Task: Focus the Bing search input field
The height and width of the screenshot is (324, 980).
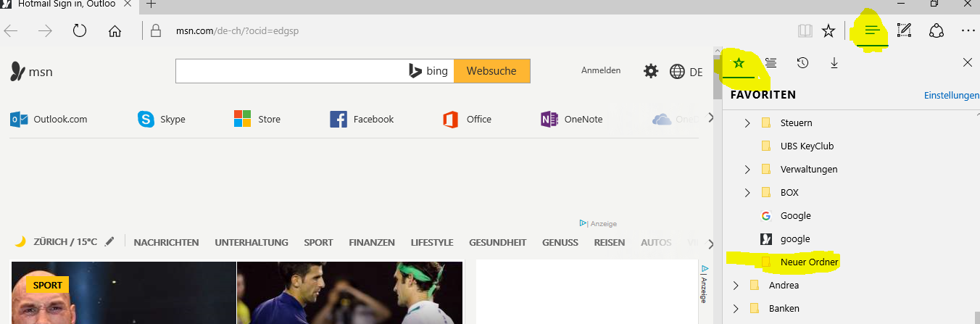Action: (x=290, y=71)
